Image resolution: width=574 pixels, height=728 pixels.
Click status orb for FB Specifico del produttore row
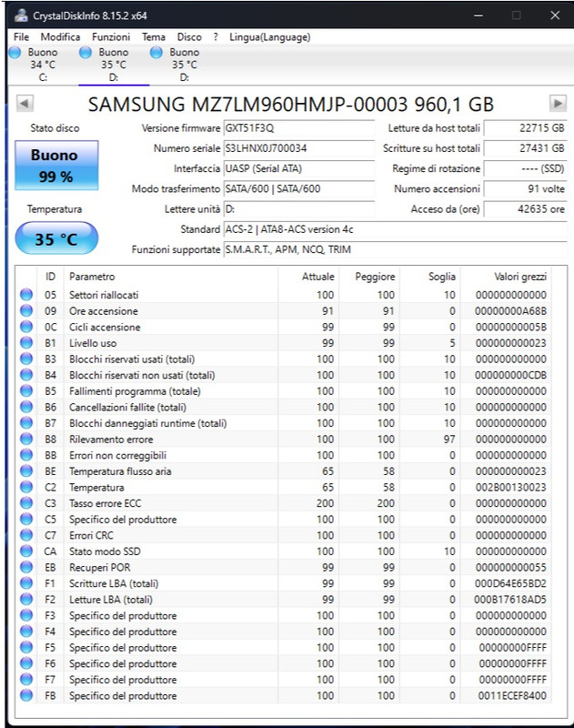[x=26, y=695]
